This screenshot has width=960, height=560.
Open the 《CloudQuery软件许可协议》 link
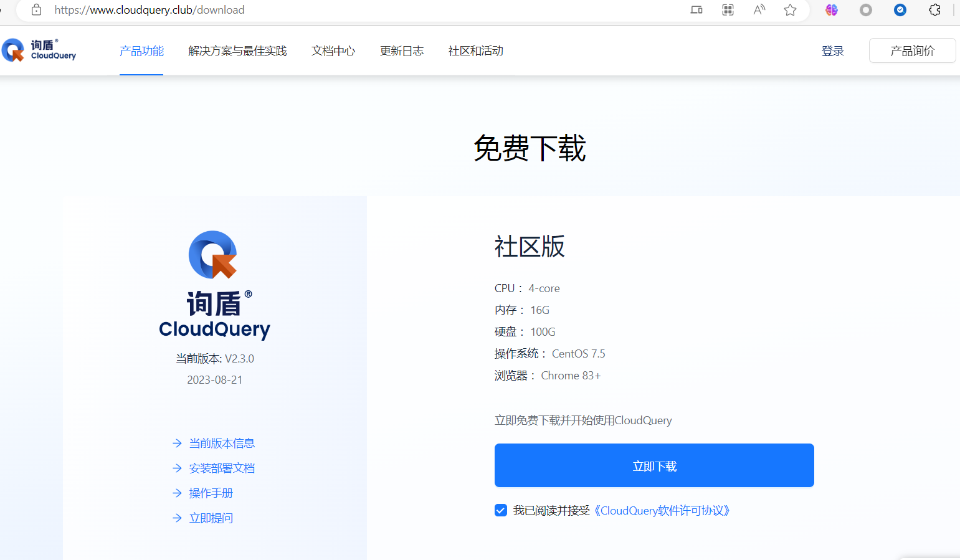(x=662, y=511)
